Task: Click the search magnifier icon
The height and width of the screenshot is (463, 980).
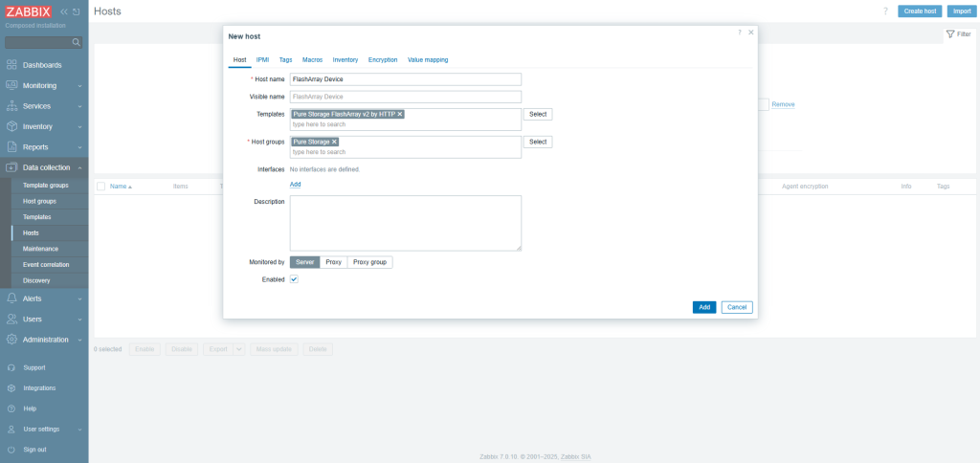Action: 77,42
